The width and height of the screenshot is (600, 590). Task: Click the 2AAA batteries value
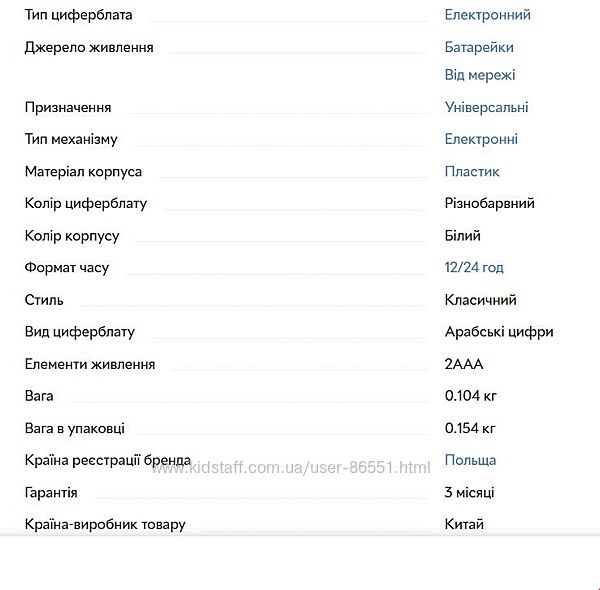464,364
